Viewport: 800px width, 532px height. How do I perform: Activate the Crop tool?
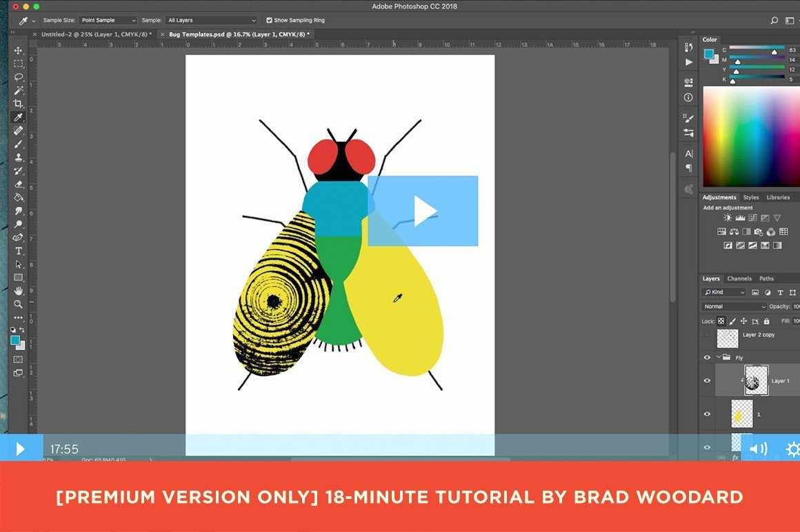click(x=19, y=104)
